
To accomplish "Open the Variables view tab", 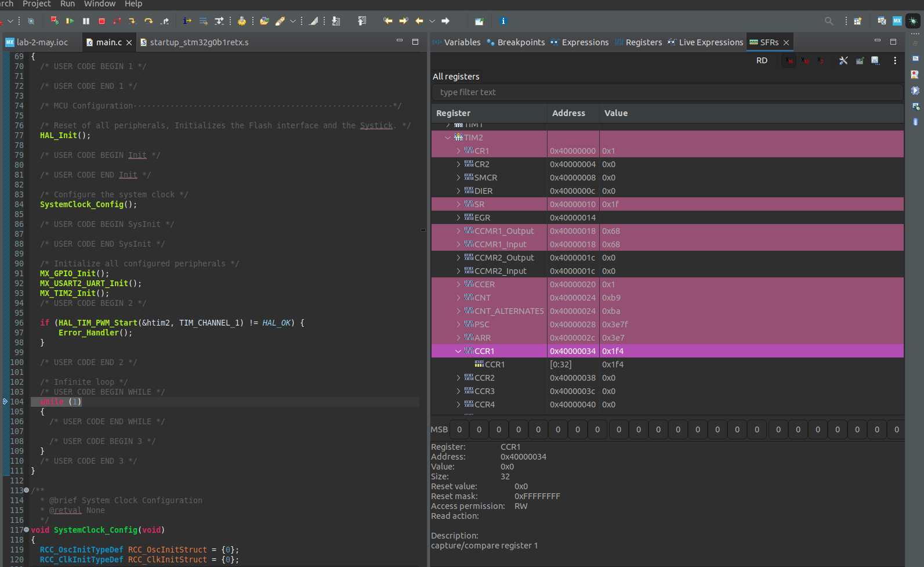I will click(x=457, y=42).
